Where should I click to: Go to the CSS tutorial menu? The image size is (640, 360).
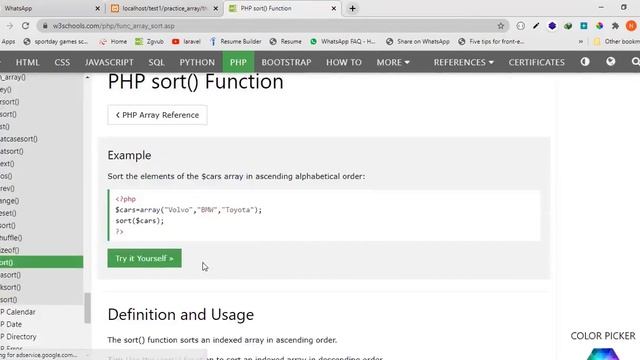pyautogui.click(x=62, y=62)
